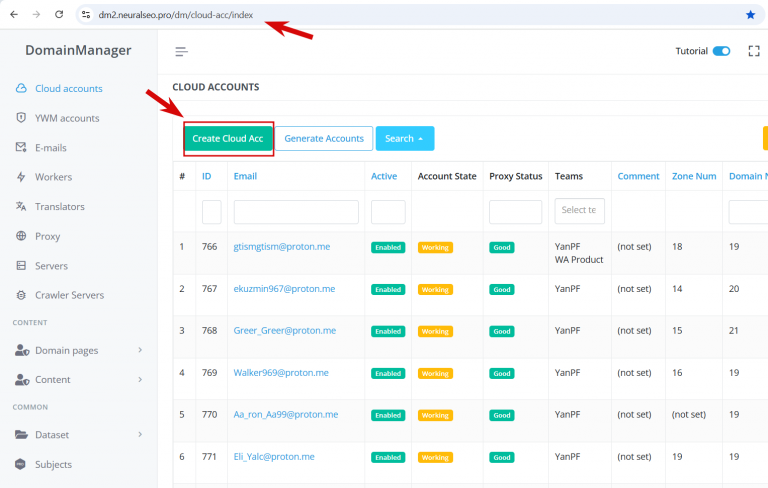Sort table by ID column header
768x488 pixels.
[x=207, y=176]
